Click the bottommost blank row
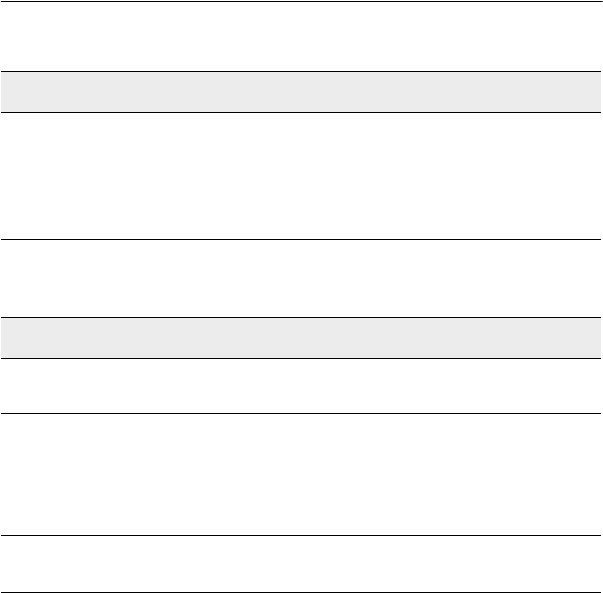 pos(301,564)
